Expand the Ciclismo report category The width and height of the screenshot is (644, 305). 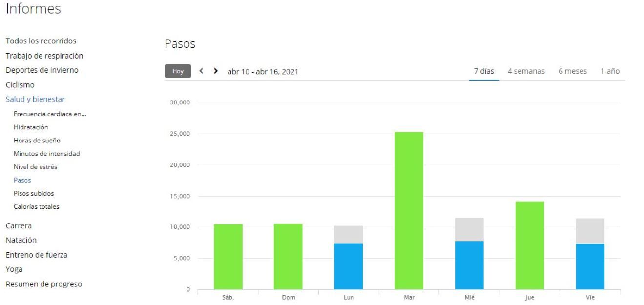point(20,84)
